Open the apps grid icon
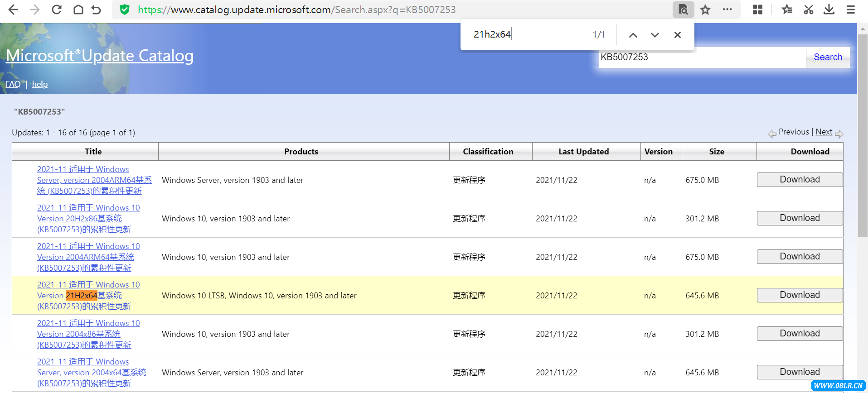The image size is (868, 393). pyautogui.click(x=757, y=10)
